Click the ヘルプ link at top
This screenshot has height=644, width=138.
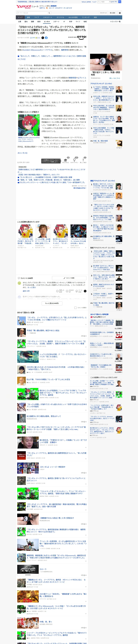click(94, 2)
